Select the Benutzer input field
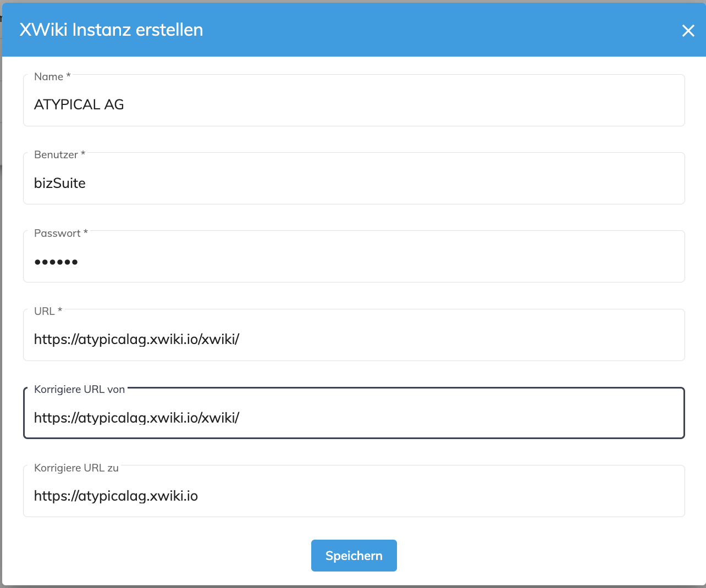706x588 pixels. coord(354,179)
